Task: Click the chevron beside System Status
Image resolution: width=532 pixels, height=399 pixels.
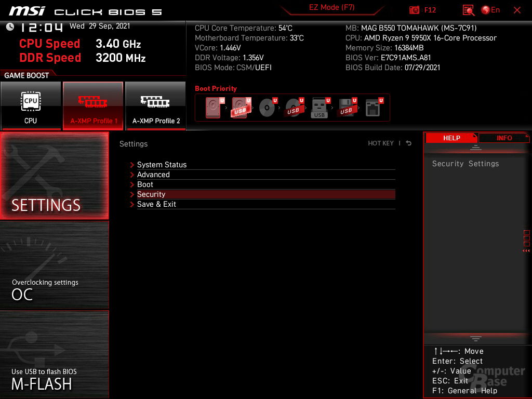Action: click(132, 165)
